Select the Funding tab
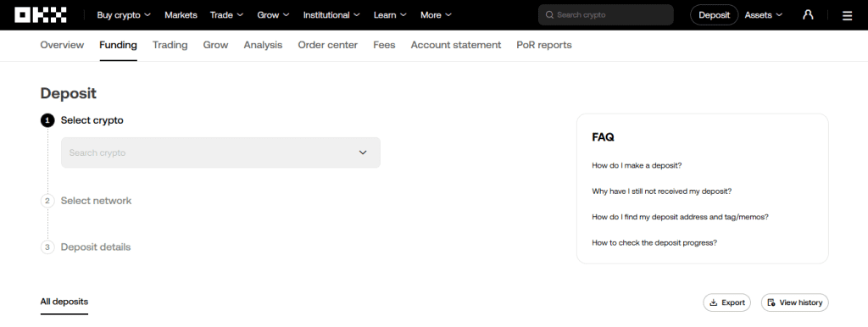The height and width of the screenshot is (327, 868). [x=118, y=46]
